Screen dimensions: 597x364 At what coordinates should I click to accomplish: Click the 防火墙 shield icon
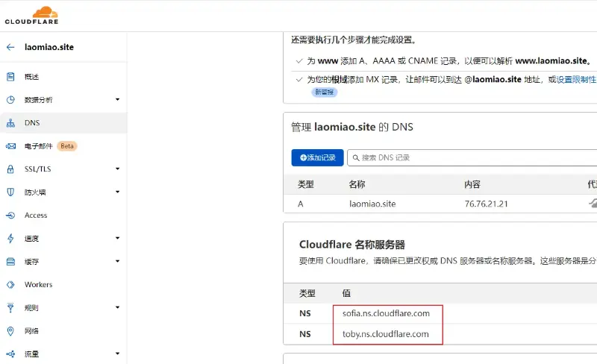point(10,192)
